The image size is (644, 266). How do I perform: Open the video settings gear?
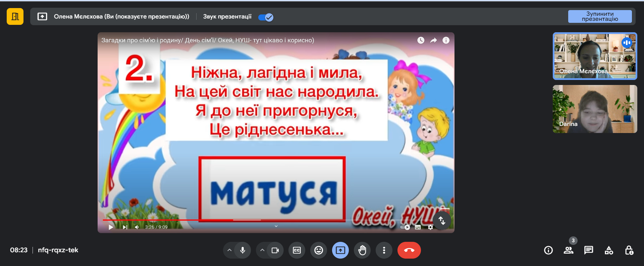coord(430,227)
